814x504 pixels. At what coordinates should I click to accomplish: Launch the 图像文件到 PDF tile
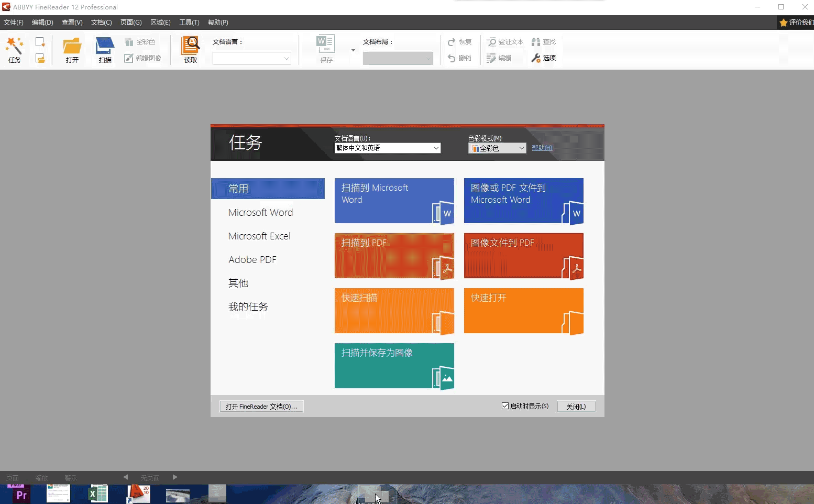click(x=523, y=256)
